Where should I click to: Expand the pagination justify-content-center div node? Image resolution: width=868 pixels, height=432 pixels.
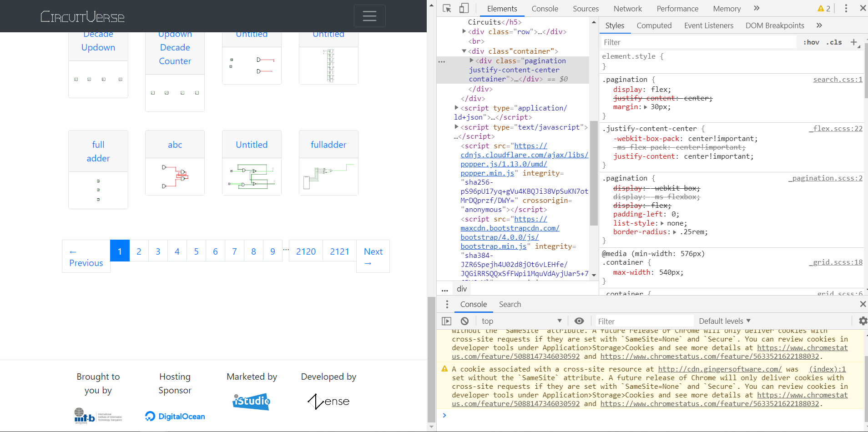click(x=472, y=60)
